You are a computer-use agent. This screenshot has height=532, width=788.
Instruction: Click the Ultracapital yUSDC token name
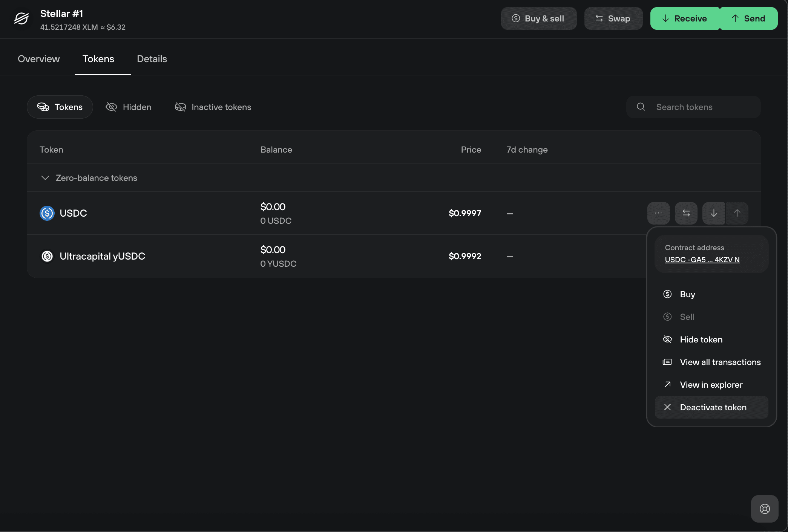tap(103, 256)
